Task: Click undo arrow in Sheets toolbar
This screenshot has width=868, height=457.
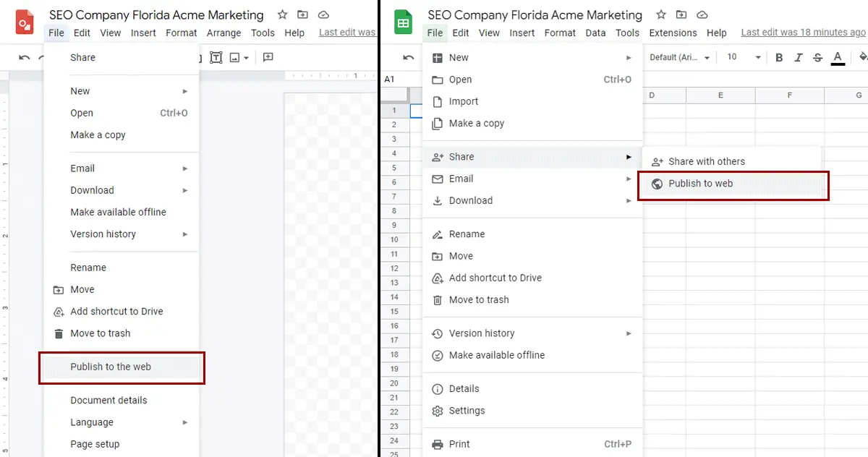Action: pos(409,58)
